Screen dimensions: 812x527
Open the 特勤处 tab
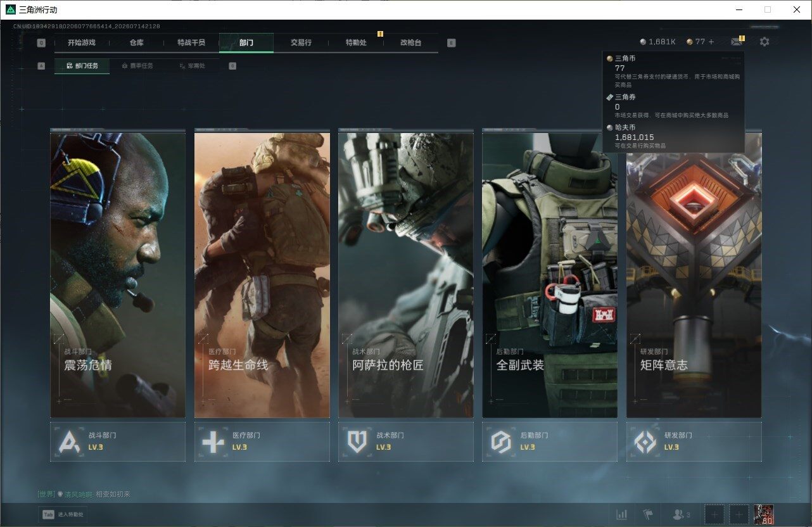[x=356, y=42]
